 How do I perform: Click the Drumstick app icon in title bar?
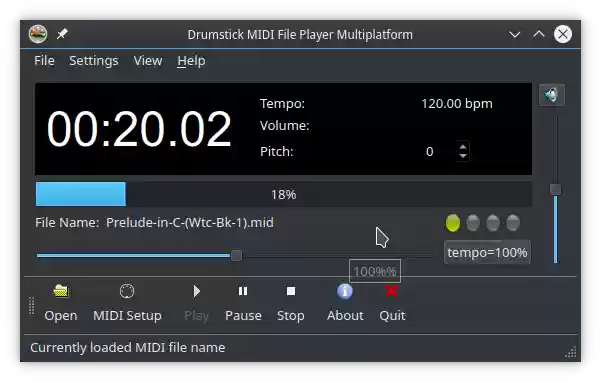pos(38,34)
